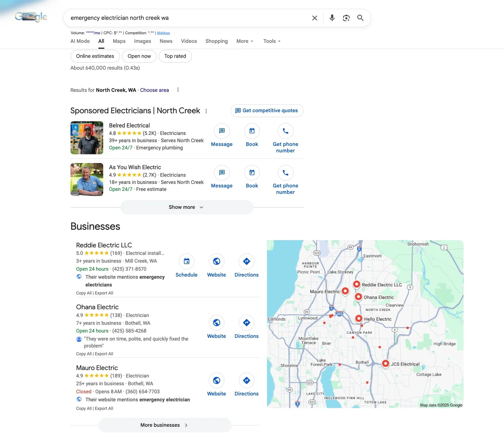Open options beside Sponsored Electricians heading
This screenshot has height=438, width=504.
[x=206, y=111]
